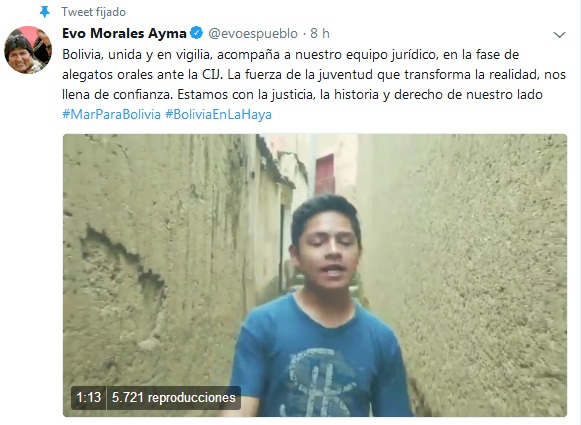Click the blue pushpin icon
This screenshot has height=425, width=581.
tap(44, 11)
